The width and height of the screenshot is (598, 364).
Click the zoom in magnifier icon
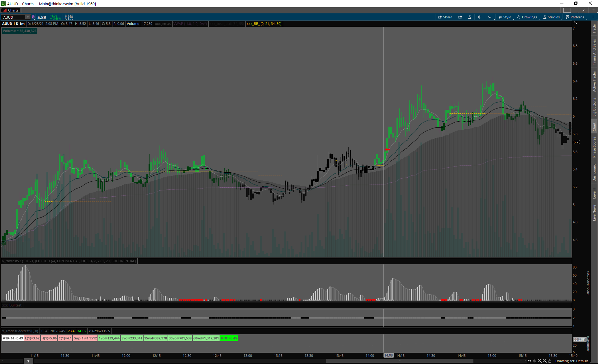(540, 361)
